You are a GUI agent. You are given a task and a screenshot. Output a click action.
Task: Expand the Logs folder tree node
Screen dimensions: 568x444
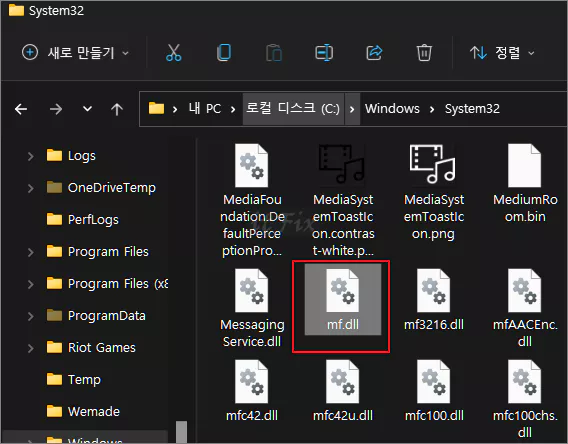click(x=31, y=156)
